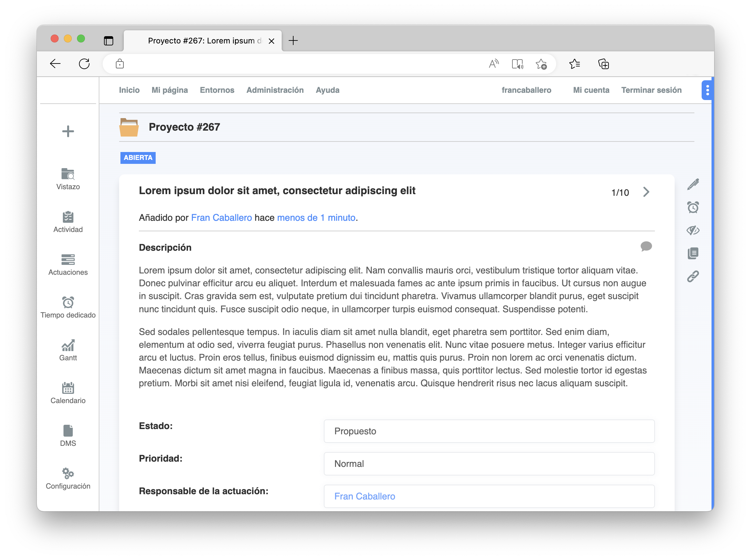This screenshot has height=560, width=751.
Task: Click the chain link icon
Action: tap(693, 276)
